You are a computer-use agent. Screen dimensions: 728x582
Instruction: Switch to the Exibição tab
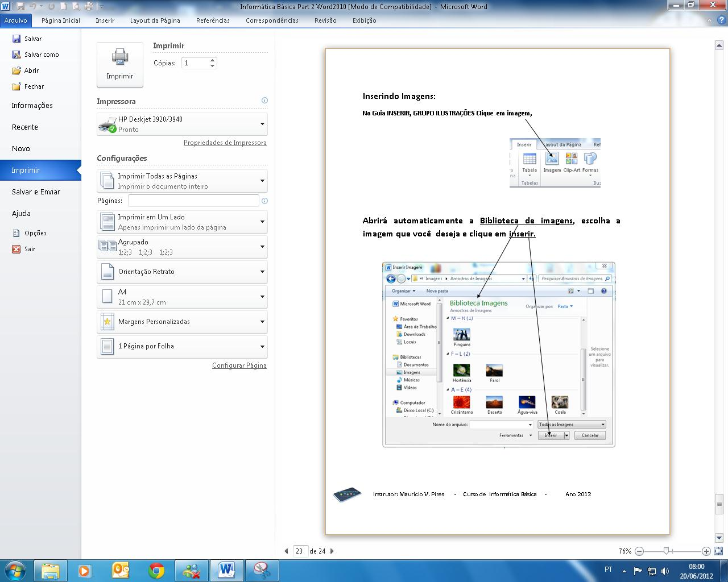pyautogui.click(x=365, y=20)
